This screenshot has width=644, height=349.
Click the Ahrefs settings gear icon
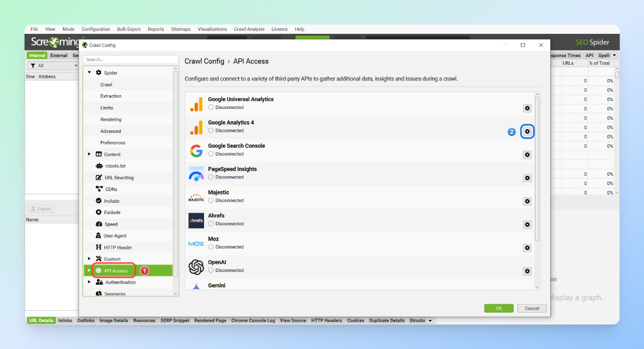point(527,224)
